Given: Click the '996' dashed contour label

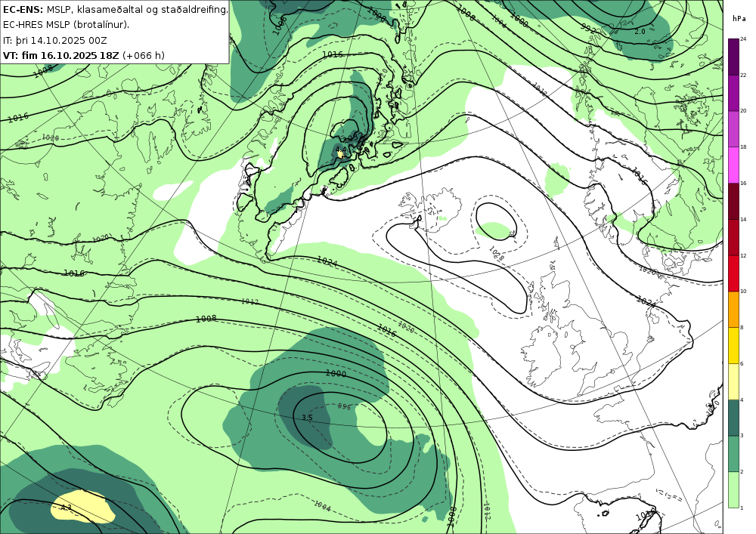Looking at the screenshot, I should [344, 406].
